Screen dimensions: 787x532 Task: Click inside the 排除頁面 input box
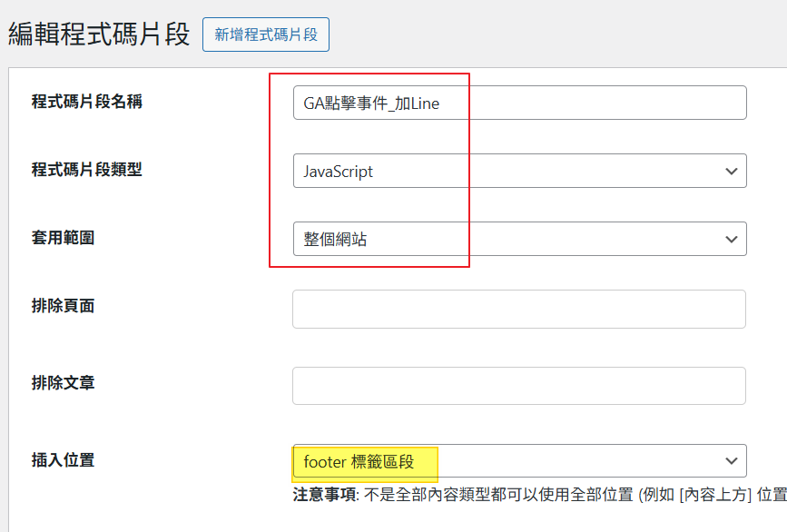tap(518, 310)
